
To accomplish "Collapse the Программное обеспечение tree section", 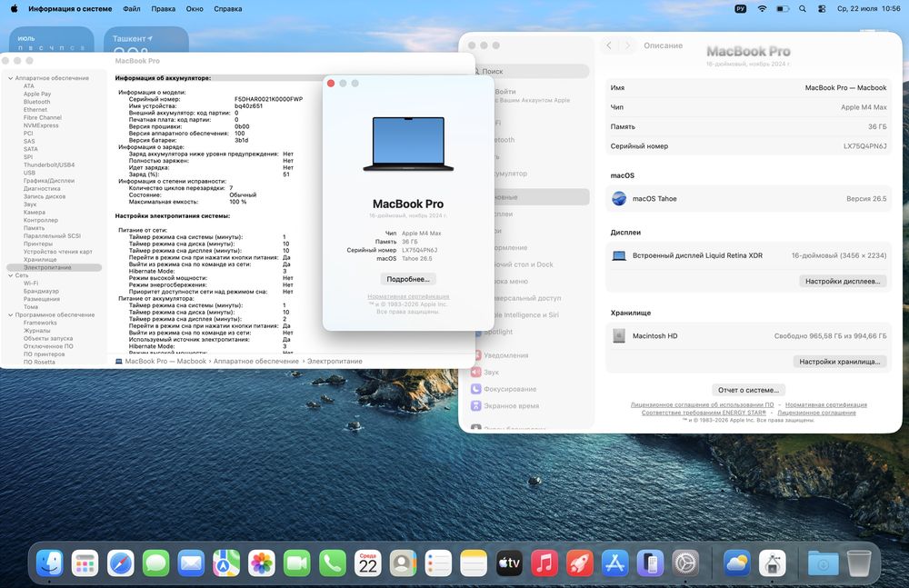I will click(x=10, y=314).
